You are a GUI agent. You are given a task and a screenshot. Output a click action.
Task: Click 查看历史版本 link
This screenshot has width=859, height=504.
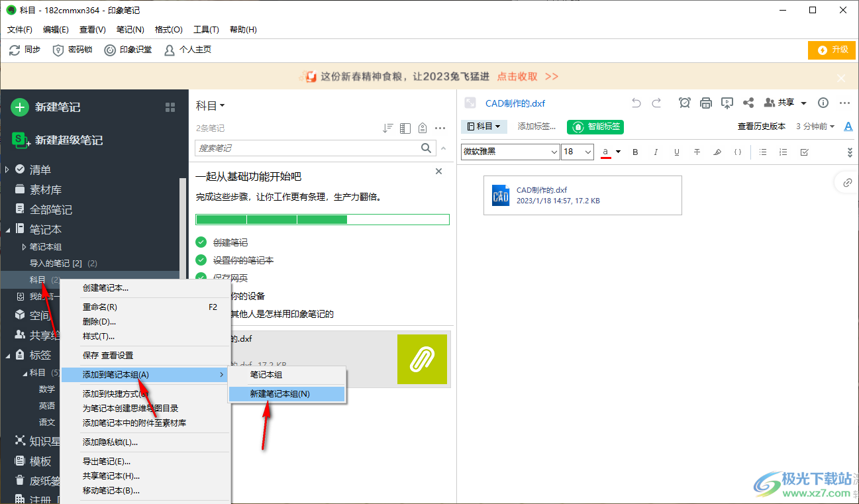pos(762,126)
